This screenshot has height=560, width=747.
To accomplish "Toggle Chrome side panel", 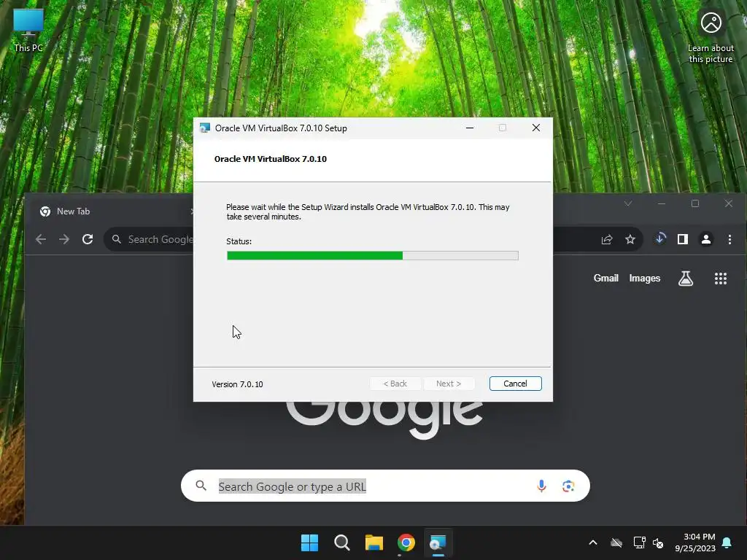I will point(683,239).
